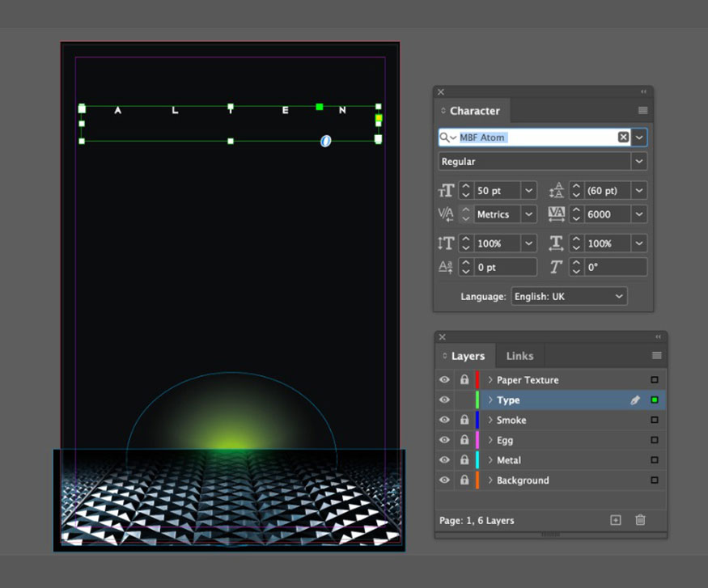
Task: Click the tracking icon
Action: tap(557, 214)
